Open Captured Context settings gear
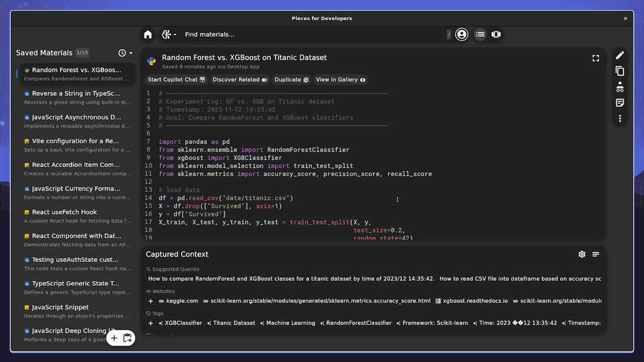 pos(582,254)
